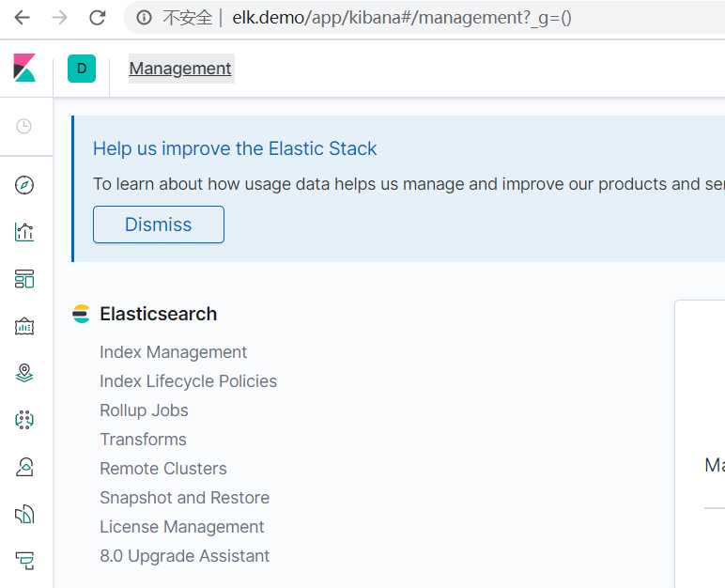725x588 pixels.
Task: Click the Management breadcrumb
Action: (x=180, y=69)
